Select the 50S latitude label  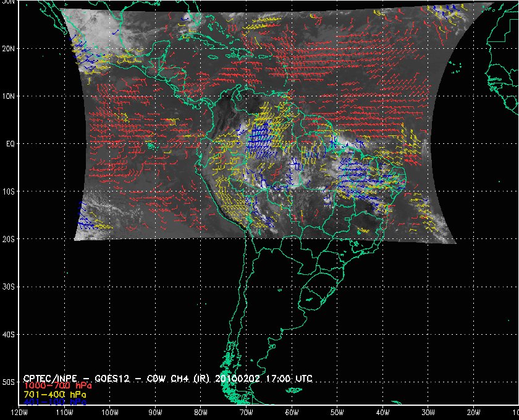click(x=9, y=382)
